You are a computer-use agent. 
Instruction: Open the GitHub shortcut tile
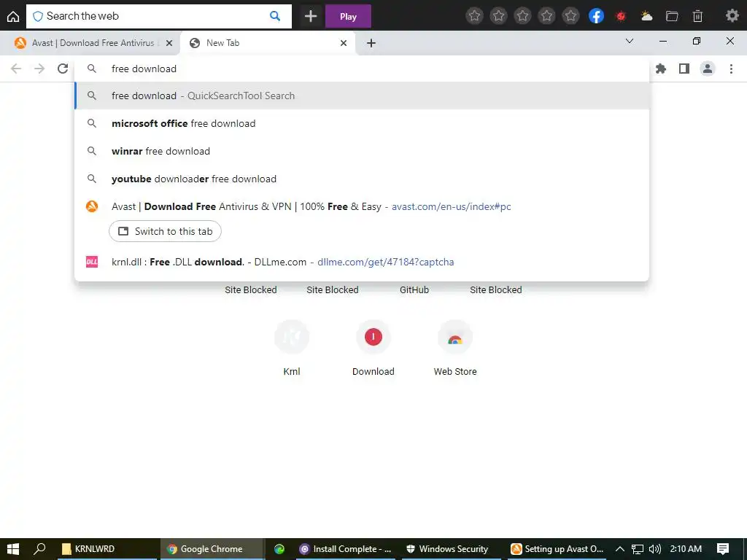(x=414, y=289)
